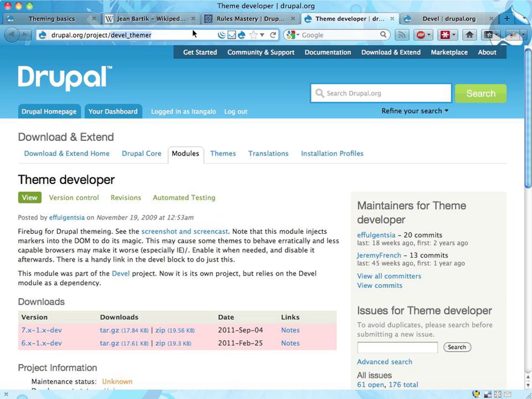Click in the Search Drupal.org field
Screen dimensions: 532x399
coord(381,93)
